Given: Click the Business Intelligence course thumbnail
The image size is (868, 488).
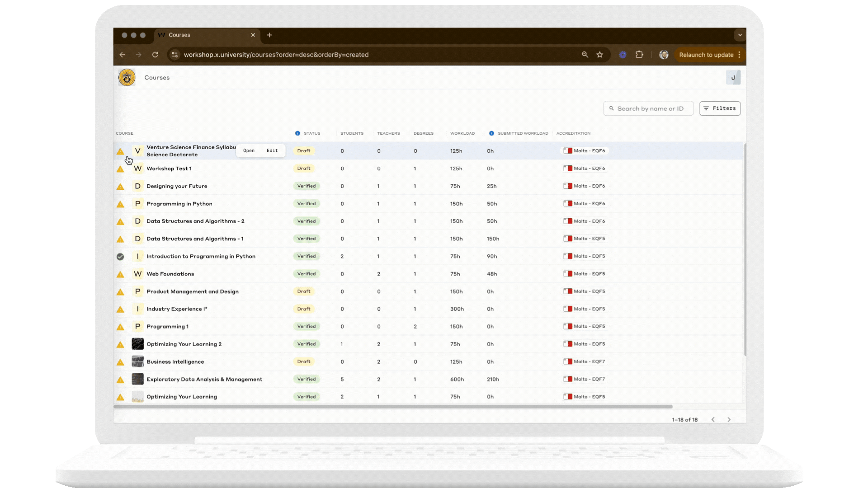Looking at the screenshot, I should [137, 361].
